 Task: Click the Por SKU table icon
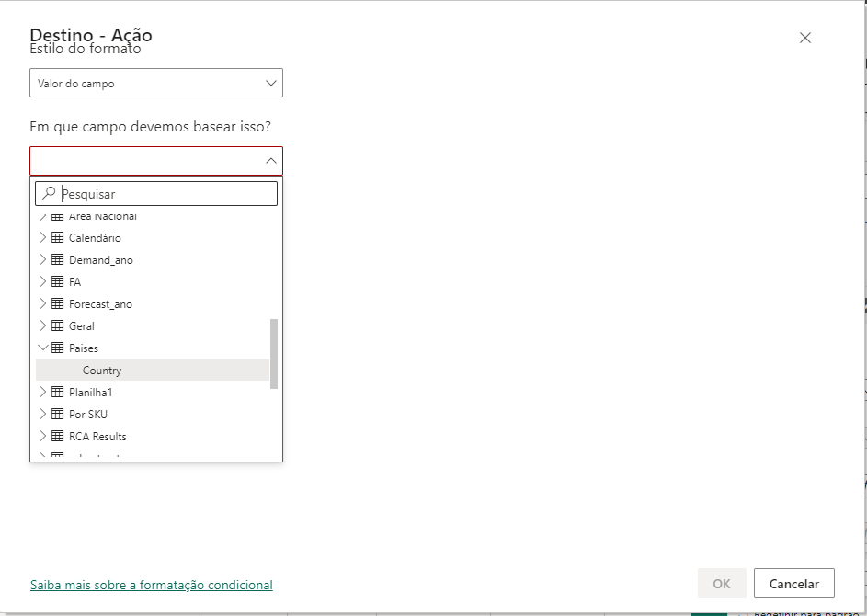[58, 414]
